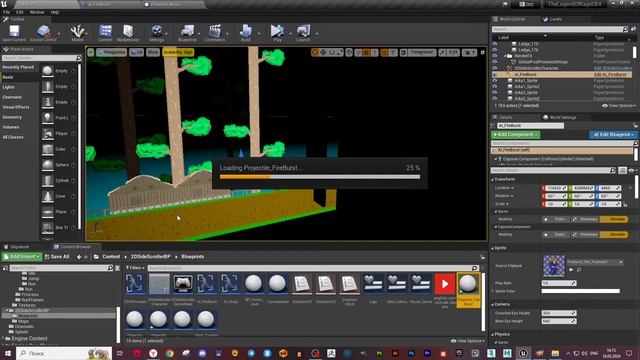This screenshot has width=640, height=360.
Task: Toggle the Scalability High viewport warning
Action: click(x=178, y=52)
